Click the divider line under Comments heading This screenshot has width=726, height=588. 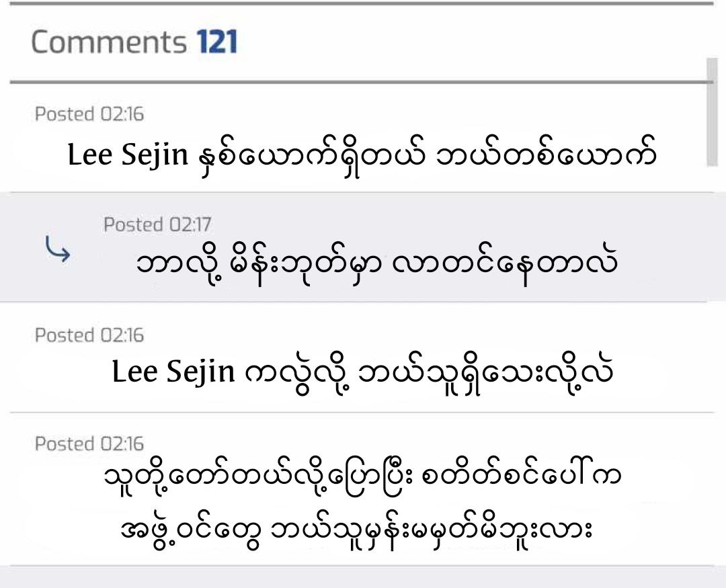[362, 83]
